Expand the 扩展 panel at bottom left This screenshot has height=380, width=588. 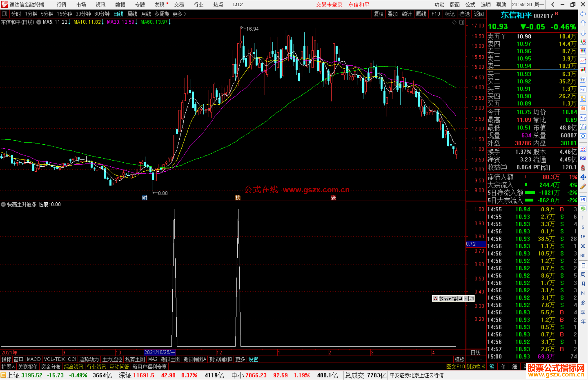[8, 367]
